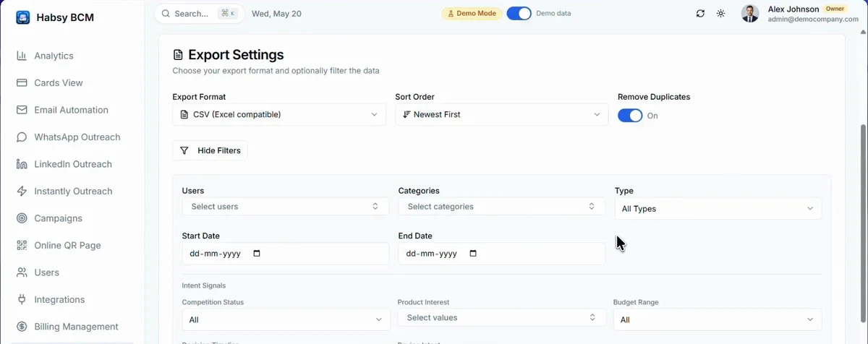
Task: Click the Billing Management dollar icon
Action: point(22,327)
